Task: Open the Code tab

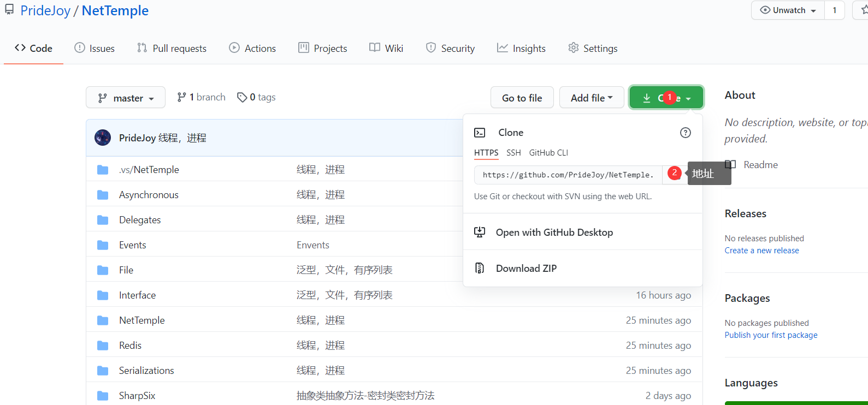Action: point(33,48)
